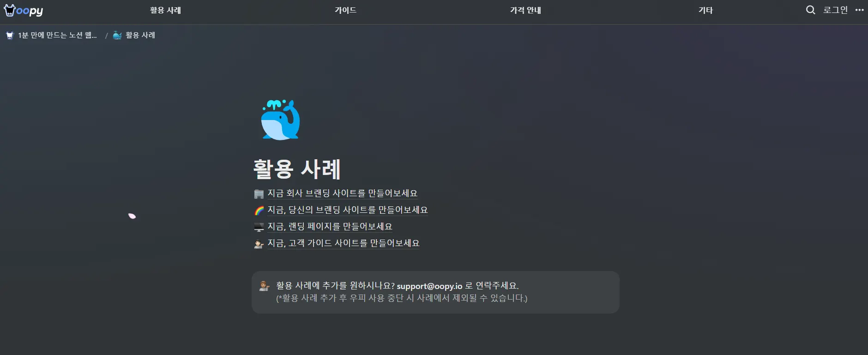Click the person icon beside 고객 가이드
868x355 pixels.
(x=259, y=243)
